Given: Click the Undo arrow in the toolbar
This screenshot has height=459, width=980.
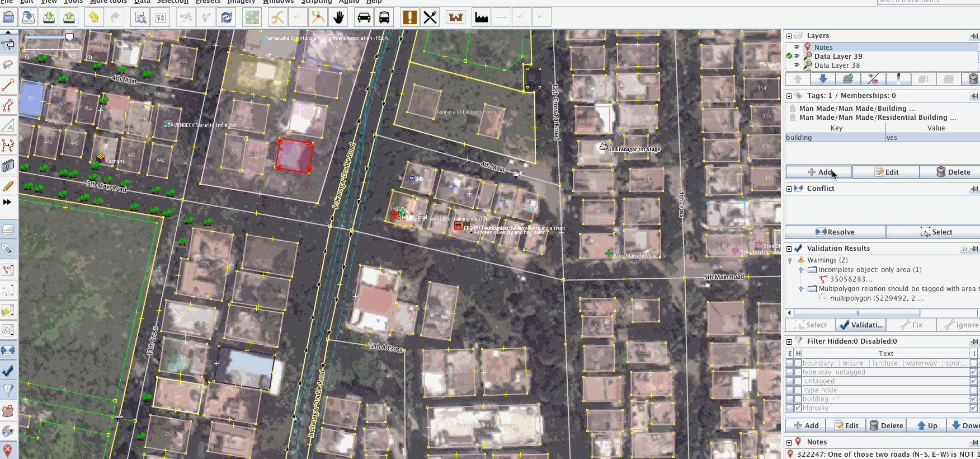Looking at the screenshot, I should coord(93,17).
